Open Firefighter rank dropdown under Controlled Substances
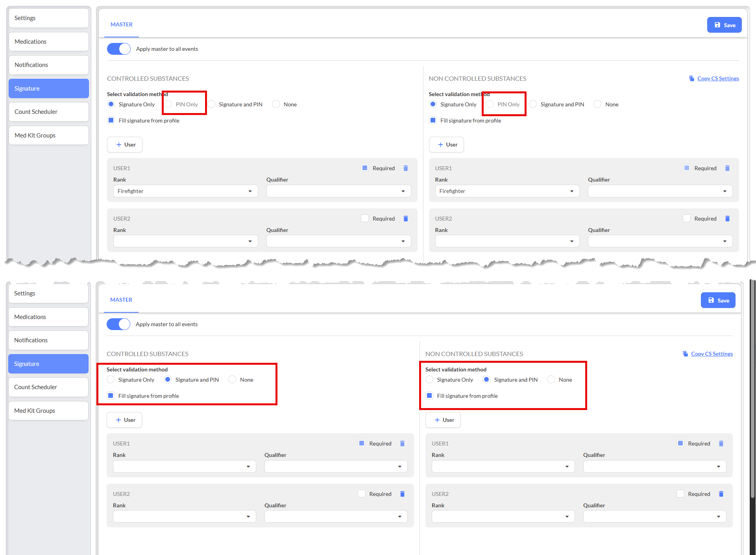 point(185,191)
